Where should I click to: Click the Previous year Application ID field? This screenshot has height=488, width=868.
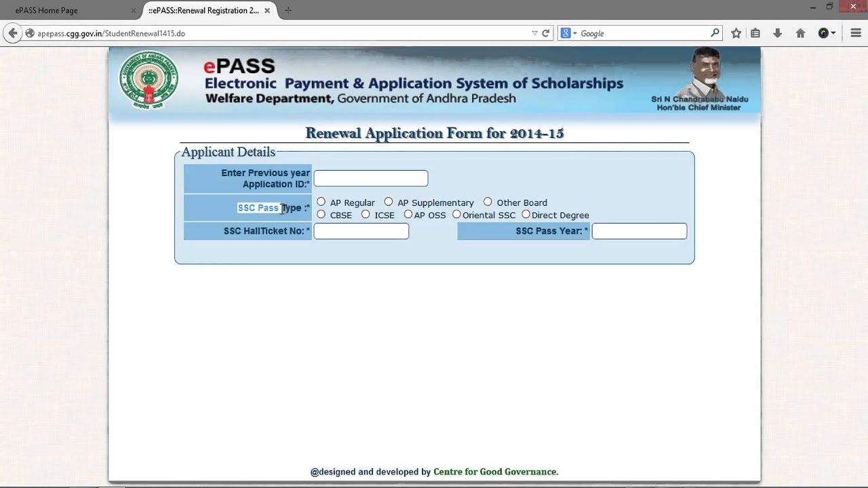point(371,178)
